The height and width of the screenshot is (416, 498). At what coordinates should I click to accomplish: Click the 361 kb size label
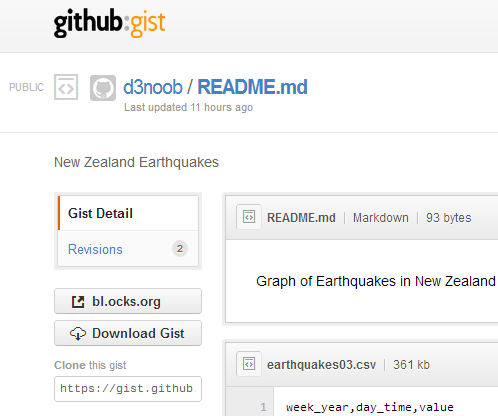(x=411, y=365)
